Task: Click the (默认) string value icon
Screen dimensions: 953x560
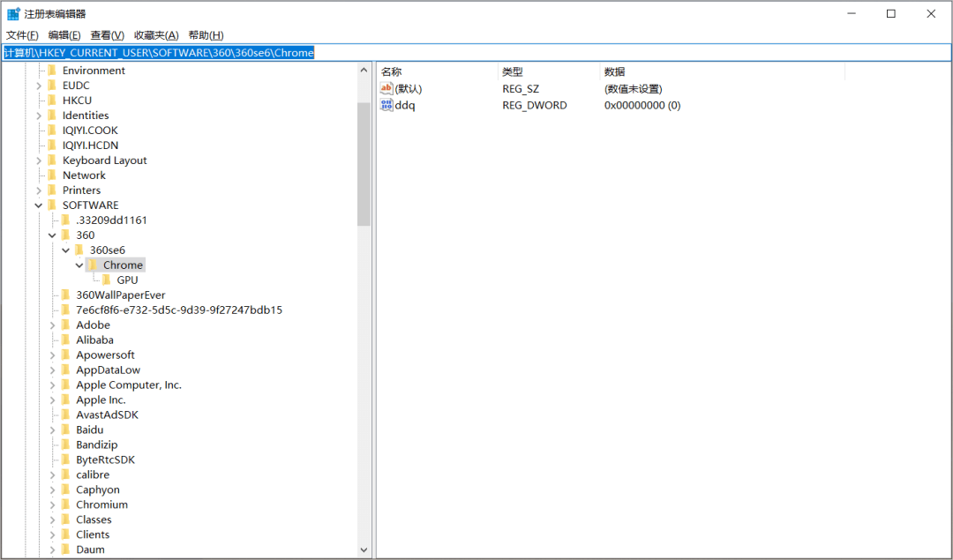Action: [386, 89]
